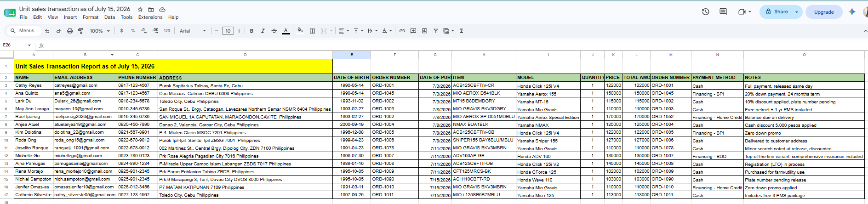Toggle bold formatting

(251, 31)
